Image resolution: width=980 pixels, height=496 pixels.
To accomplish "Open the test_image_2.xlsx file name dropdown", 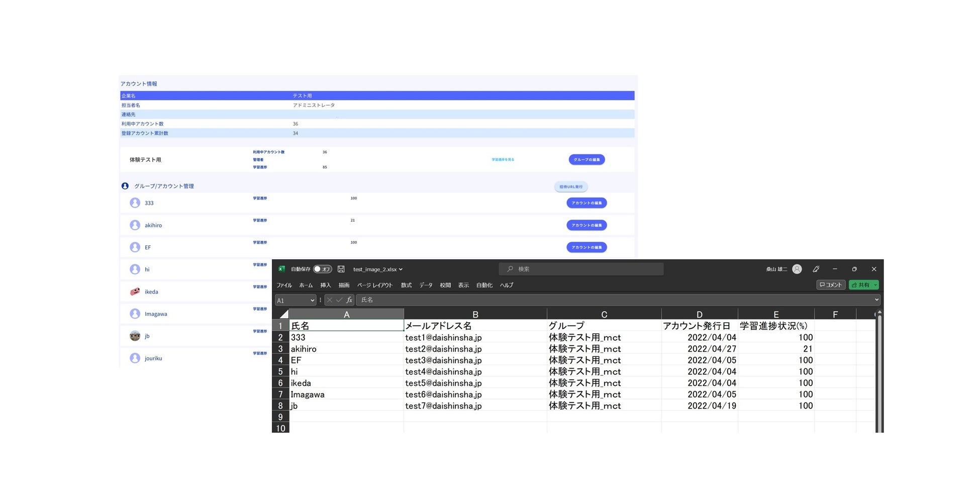I will click(378, 269).
